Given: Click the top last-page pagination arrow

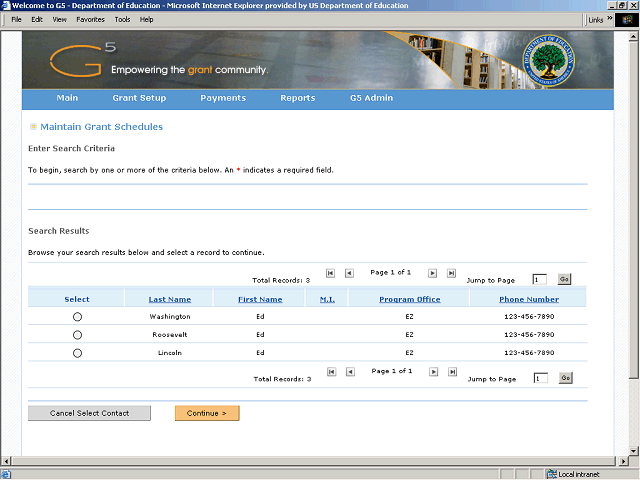Looking at the screenshot, I should pos(452,273).
